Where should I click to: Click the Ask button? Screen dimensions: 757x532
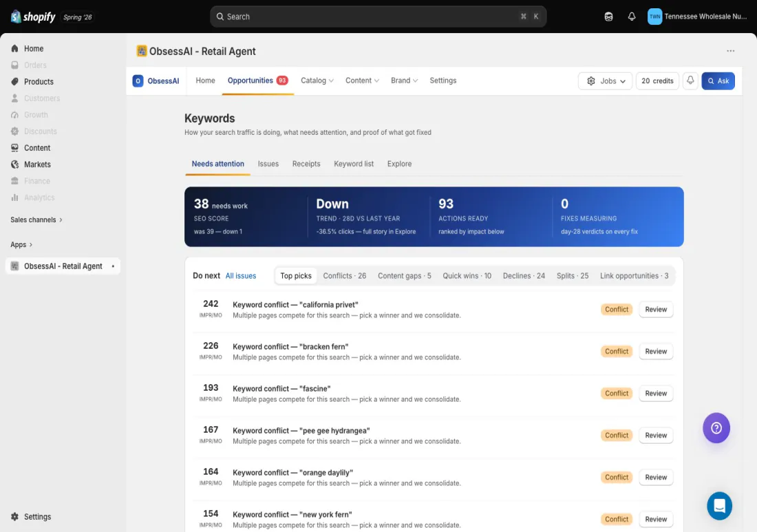coord(718,81)
